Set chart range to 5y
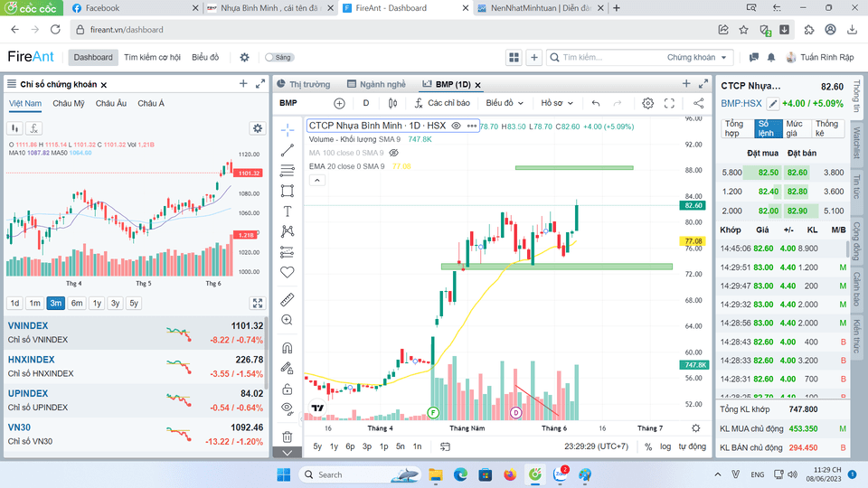Screen dimensions: 868x488 (x=317, y=446)
